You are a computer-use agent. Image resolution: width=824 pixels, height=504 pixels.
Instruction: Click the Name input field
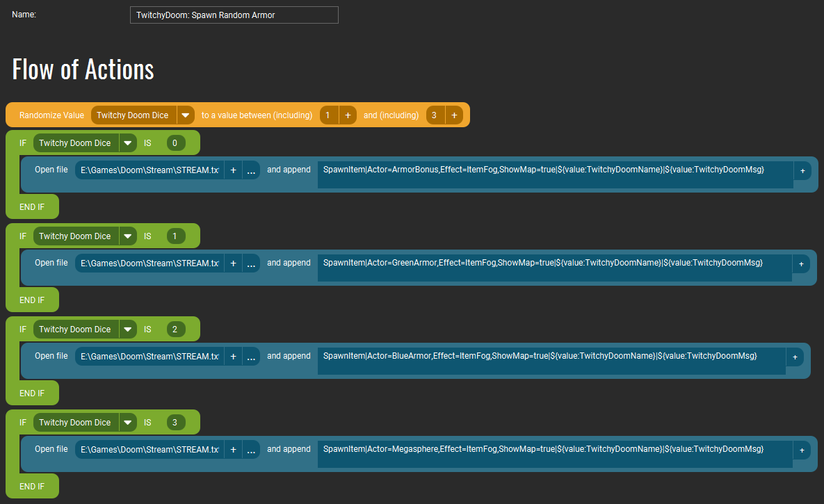tap(234, 15)
